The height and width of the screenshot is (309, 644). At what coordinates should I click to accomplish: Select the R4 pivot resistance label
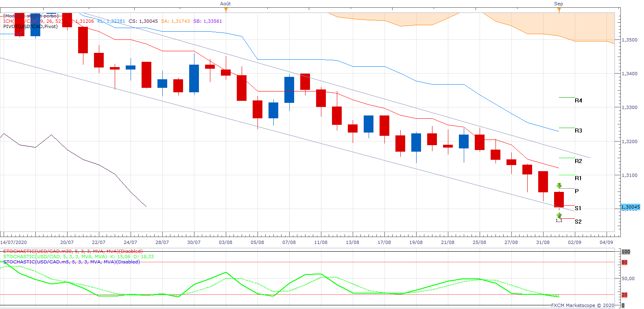click(x=578, y=100)
